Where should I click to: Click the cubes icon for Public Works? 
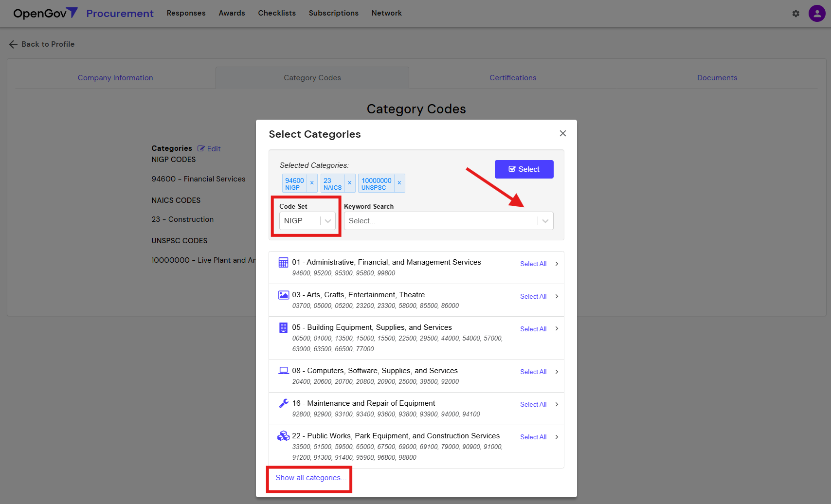pos(283,436)
